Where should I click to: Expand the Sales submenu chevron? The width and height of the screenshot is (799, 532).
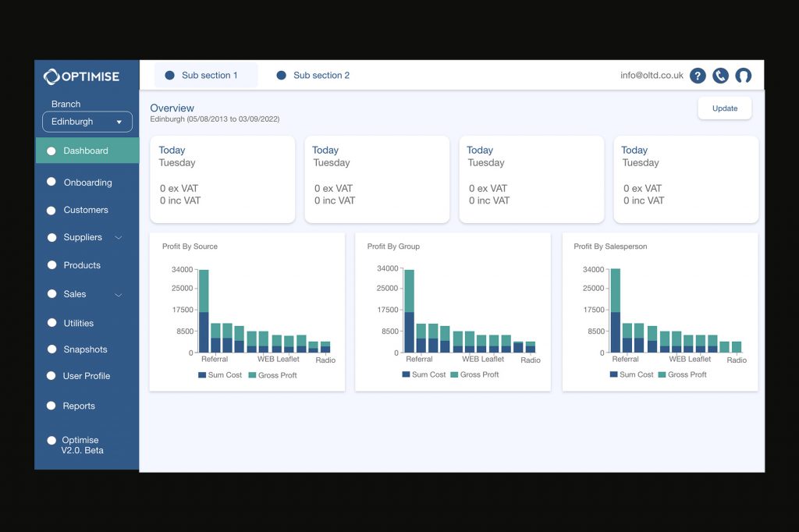coord(119,295)
